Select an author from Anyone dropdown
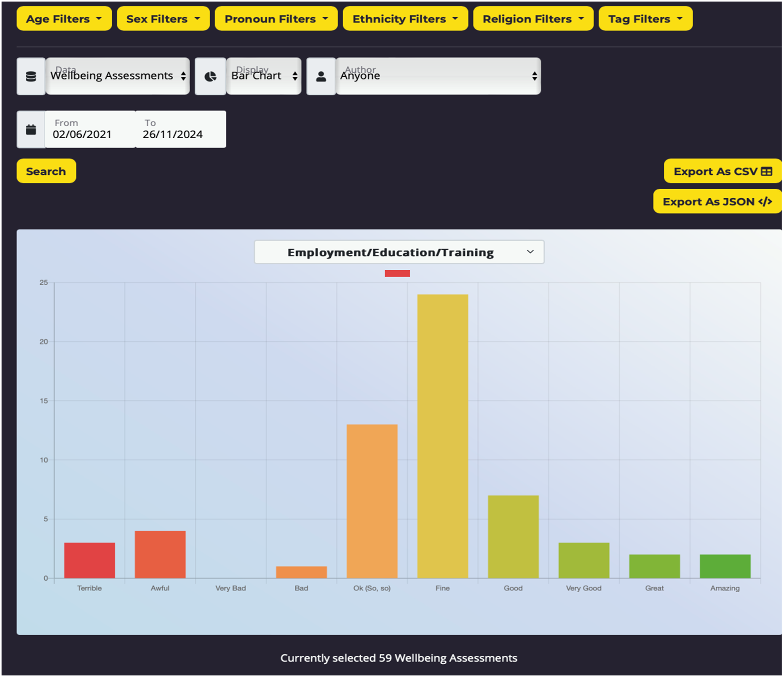The image size is (784, 677). pos(438,76)
